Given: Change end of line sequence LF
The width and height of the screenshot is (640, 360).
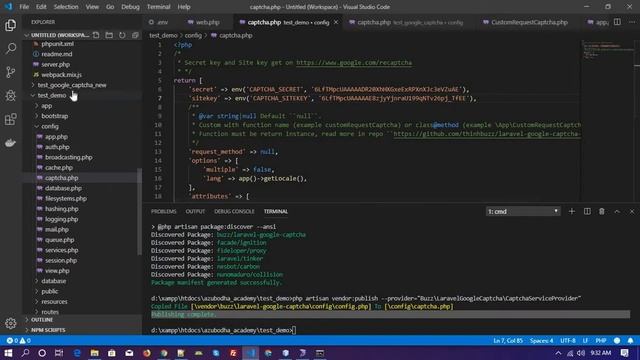Looking at the screenshot, I should point(585,340).
